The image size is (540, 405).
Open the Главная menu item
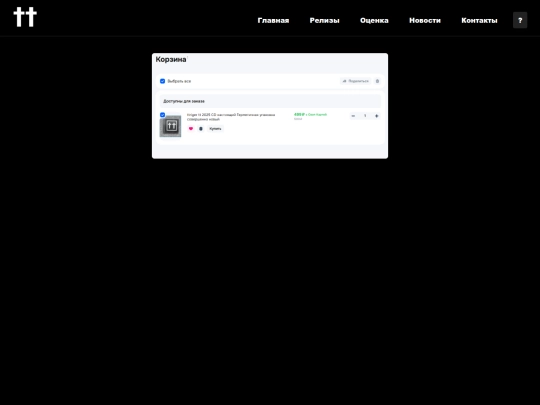tap(273, 20)
